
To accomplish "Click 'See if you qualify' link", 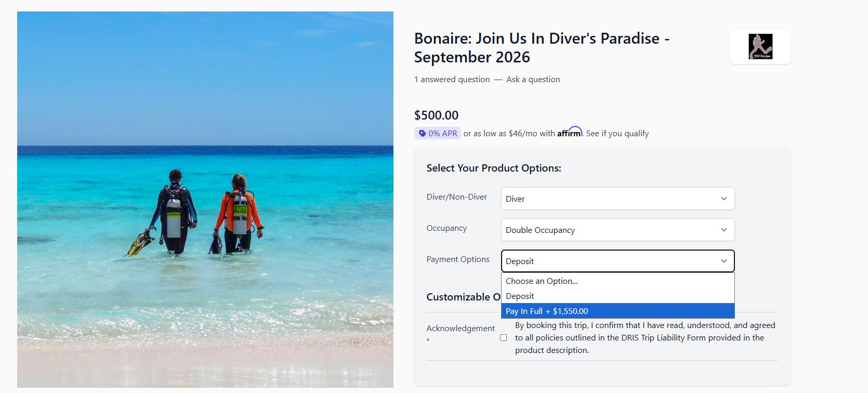I will [x=617, y=134].
